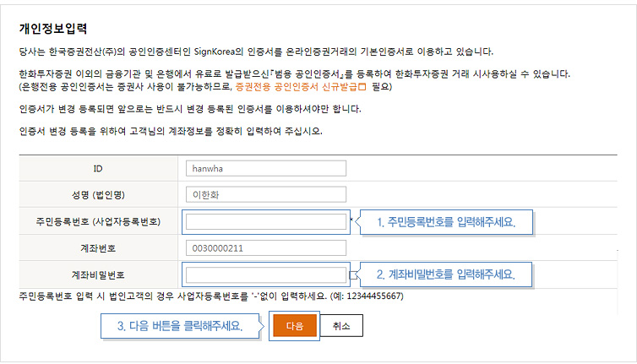This screenshot has width=637, height=364.
Task: Click the callout '2. 계좌비밀번호를 입력해주세요.'
Action: 445,274
